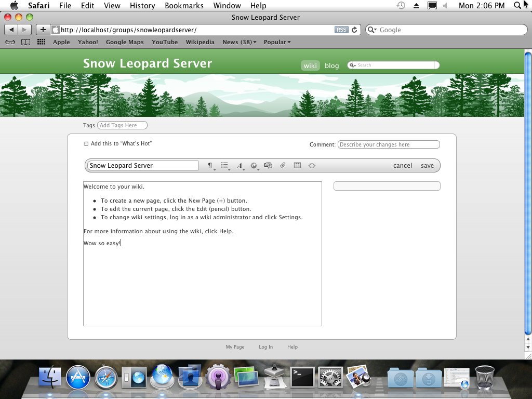This screenshot has width=532, height=399.
Task: Attach a file with the paperclip icon
Action: pos(283,165)
